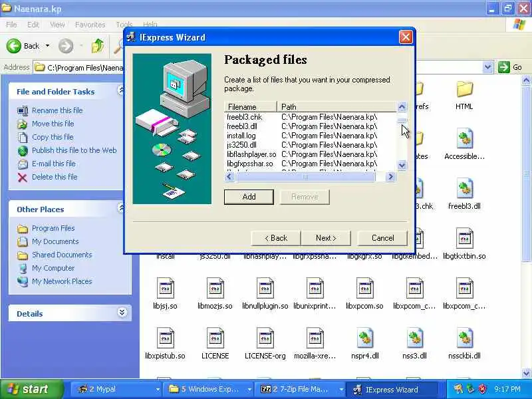The width and height of the screenshot is (532, 399).
Task: Expand Details panel
Action: coord(122,312)
